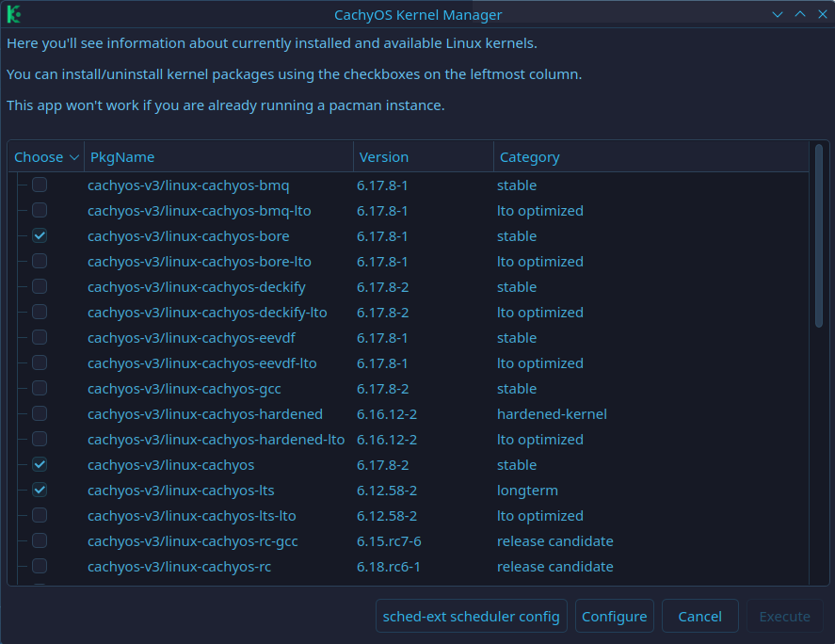The height and width of the screenshot is (644, 835).
Task: Close the Kernel Manager window
Action: 823,14
